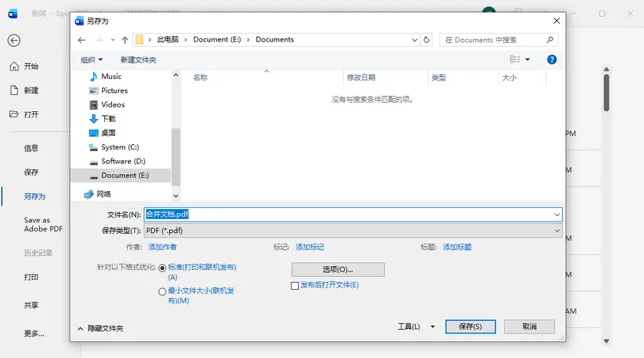Select Videos in navigation pane
This screenshot has height=358, width=644.
click(x=113, y=105)
